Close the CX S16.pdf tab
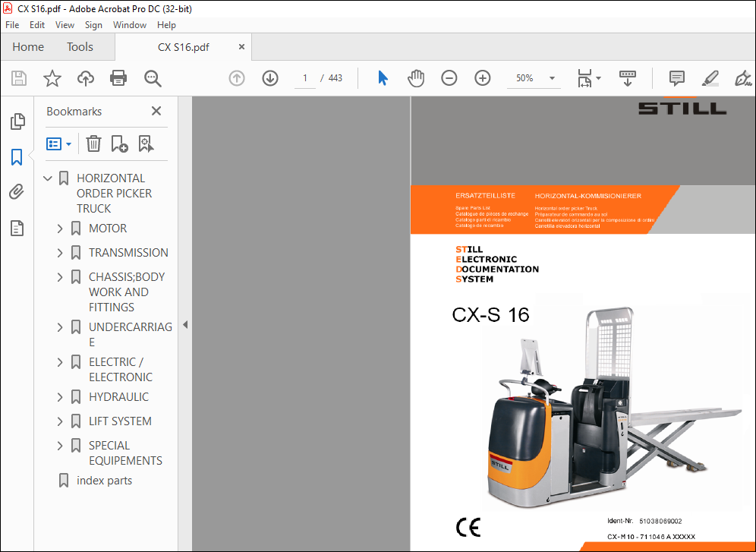 [241, 47]
